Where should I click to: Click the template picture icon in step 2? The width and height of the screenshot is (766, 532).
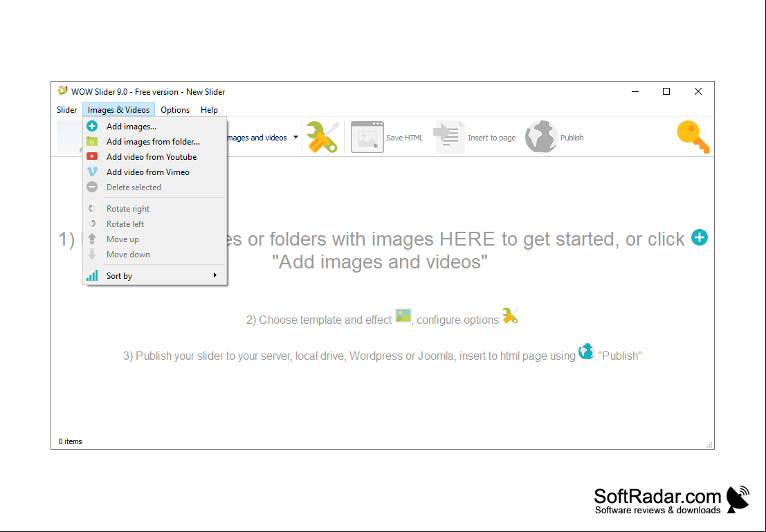pos(403,315)
